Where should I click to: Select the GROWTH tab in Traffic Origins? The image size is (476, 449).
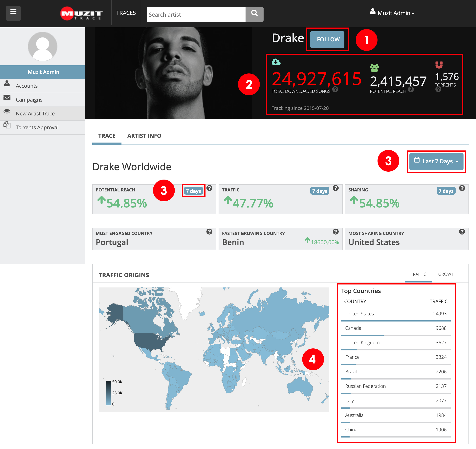click(x=447, y=274)
